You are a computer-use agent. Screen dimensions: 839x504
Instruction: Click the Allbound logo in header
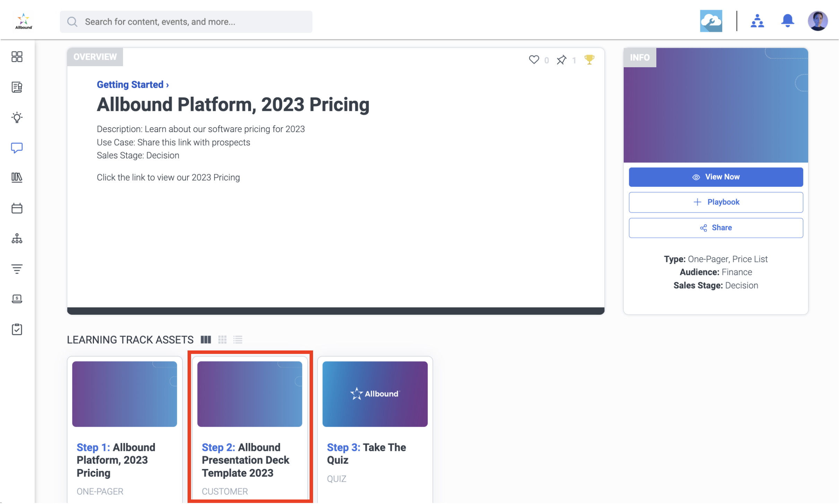coord(24,21)
